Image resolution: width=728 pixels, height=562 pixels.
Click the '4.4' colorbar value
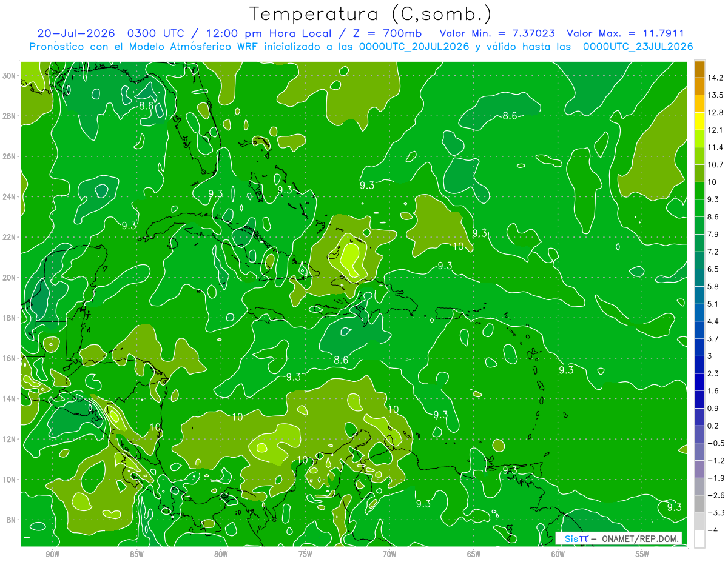[713, 321]
